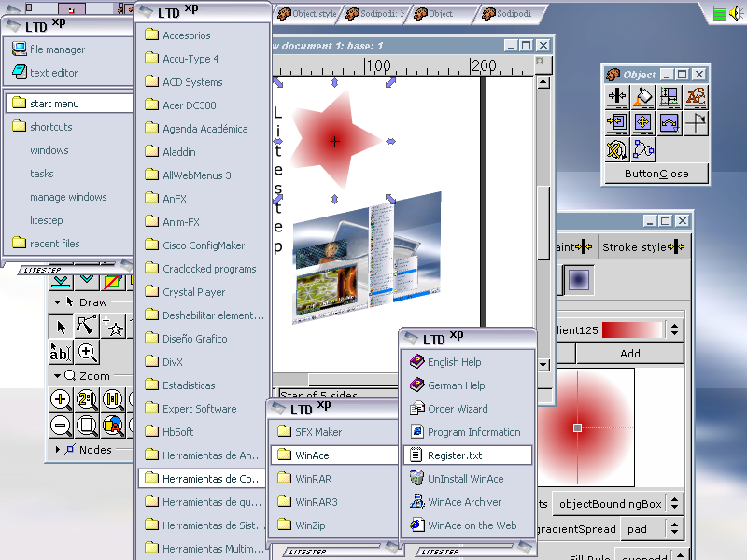Screen dimensions: 747x560
Task: Launch UnInstall WinAce entry
Action: (x=468, y=479)
